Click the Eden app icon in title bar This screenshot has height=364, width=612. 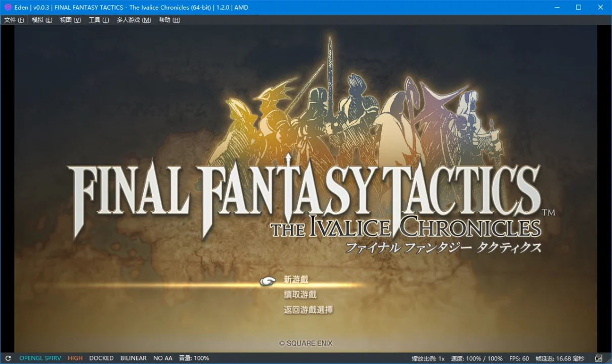8,8
